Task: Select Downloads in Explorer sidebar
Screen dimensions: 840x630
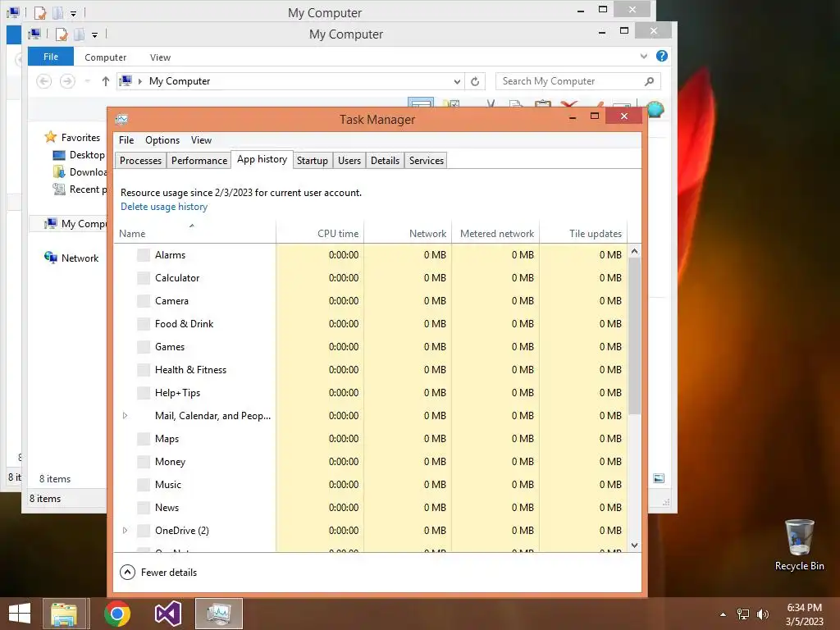Action: [x=80, y=172]
